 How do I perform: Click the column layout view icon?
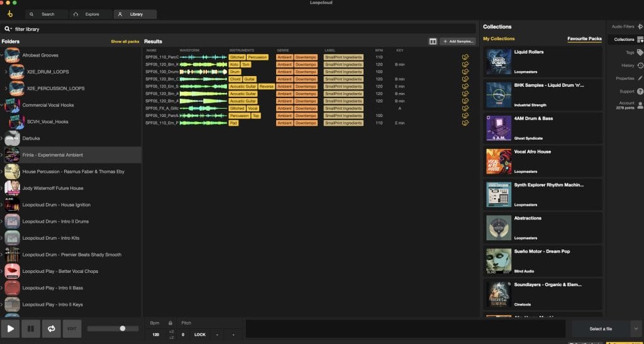[x=433, y=42]
